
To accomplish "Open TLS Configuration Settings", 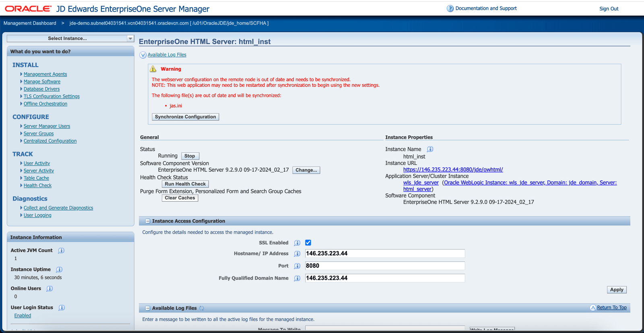I will tap(52, 97).
